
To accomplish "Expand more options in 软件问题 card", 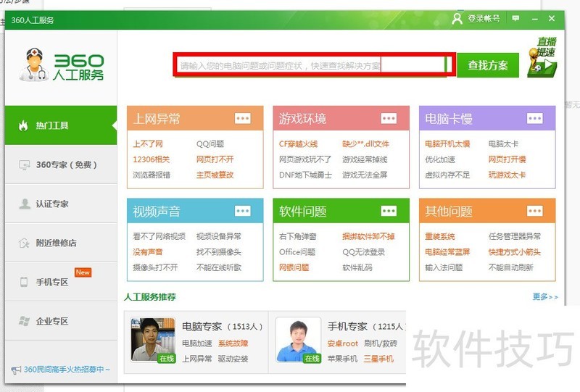I will point(389,211).
